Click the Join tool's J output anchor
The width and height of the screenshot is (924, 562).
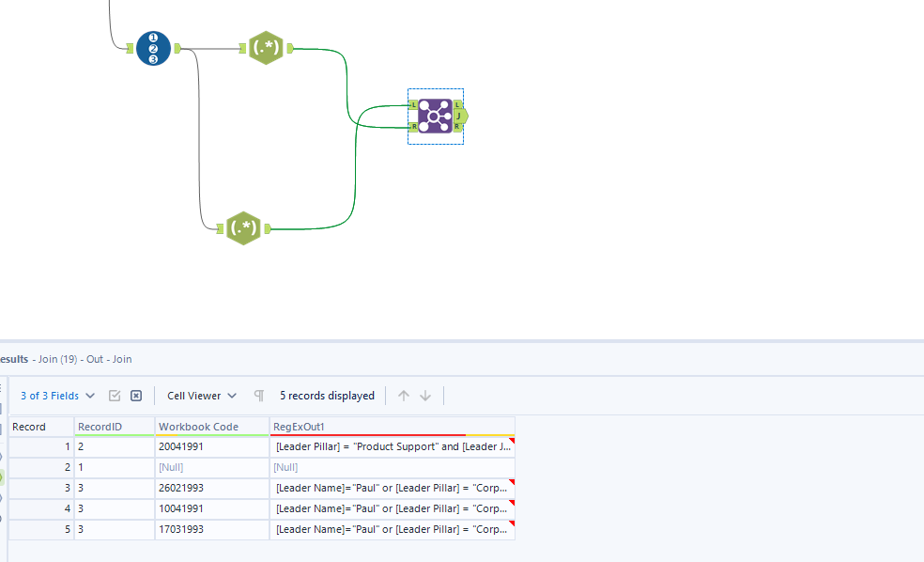[460, 116]
